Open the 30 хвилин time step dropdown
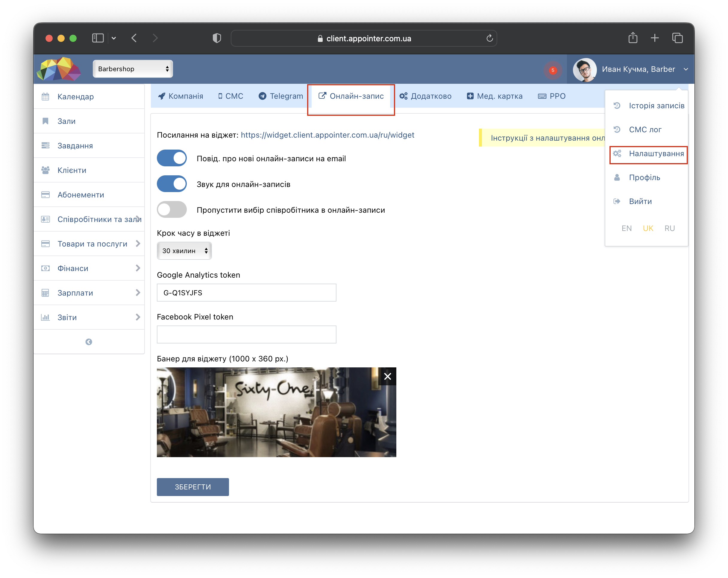This screenshot has width=728, height=578. coord(184,251)
